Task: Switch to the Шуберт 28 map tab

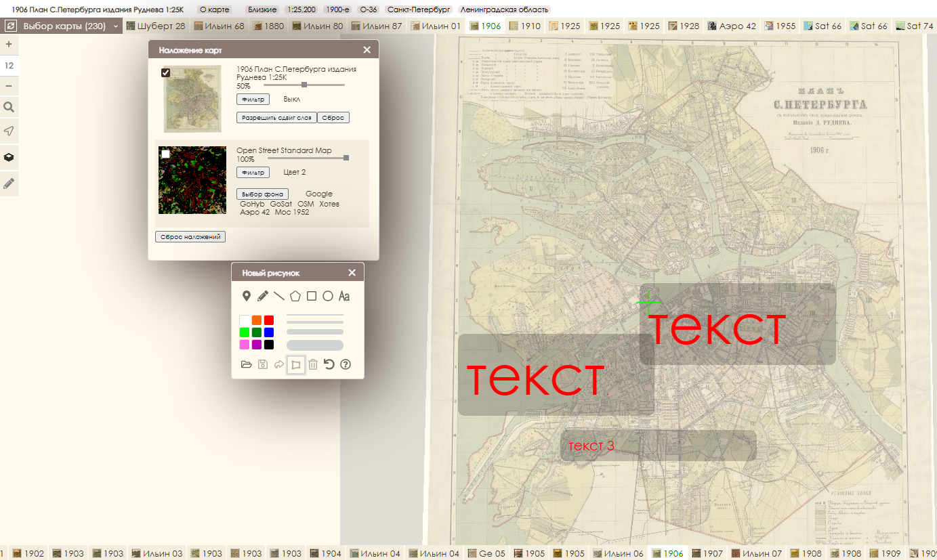Action: click(156, 26)
